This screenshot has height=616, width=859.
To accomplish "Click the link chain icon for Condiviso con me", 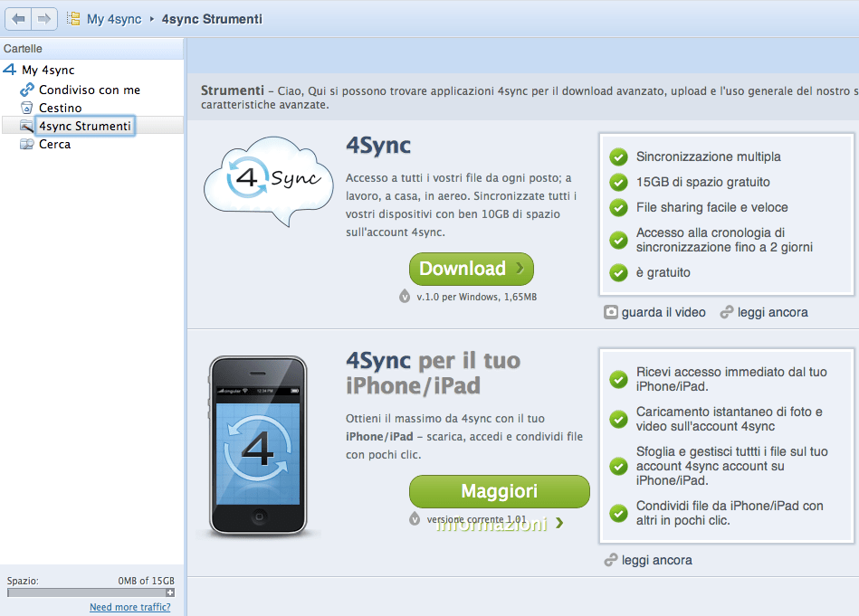I will tap(27, 90).
